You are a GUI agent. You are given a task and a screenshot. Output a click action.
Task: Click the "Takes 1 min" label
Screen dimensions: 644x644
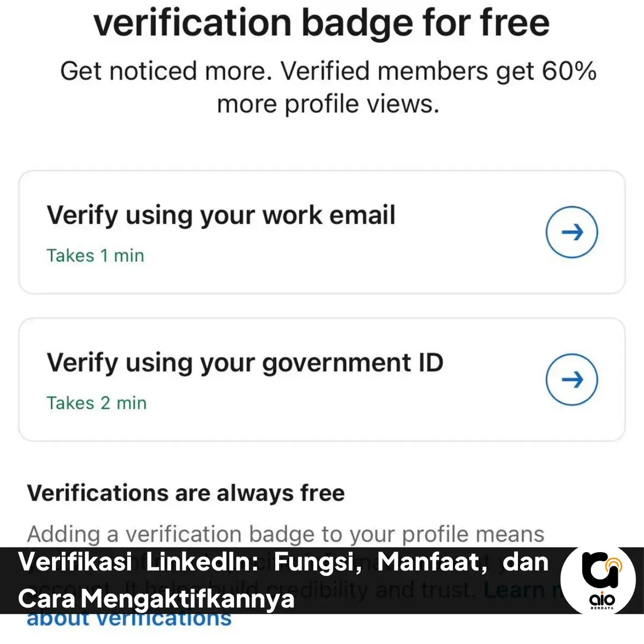tap(95, 255)
